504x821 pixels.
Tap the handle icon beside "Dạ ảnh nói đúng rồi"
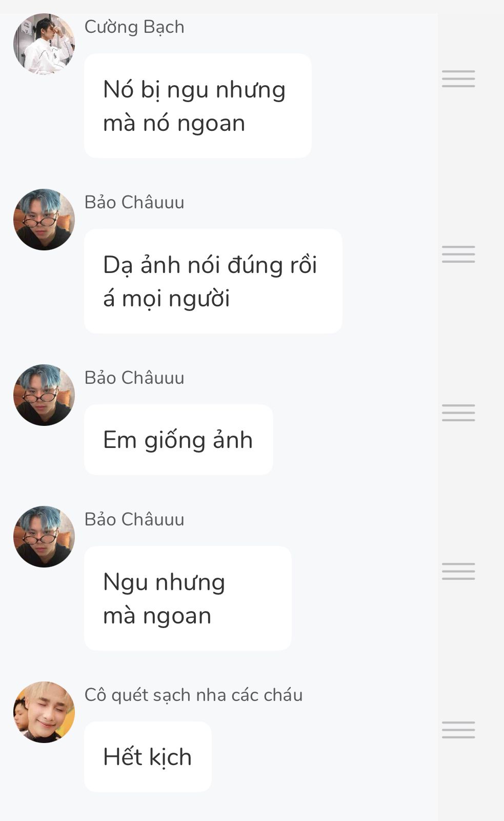point(458,254)
